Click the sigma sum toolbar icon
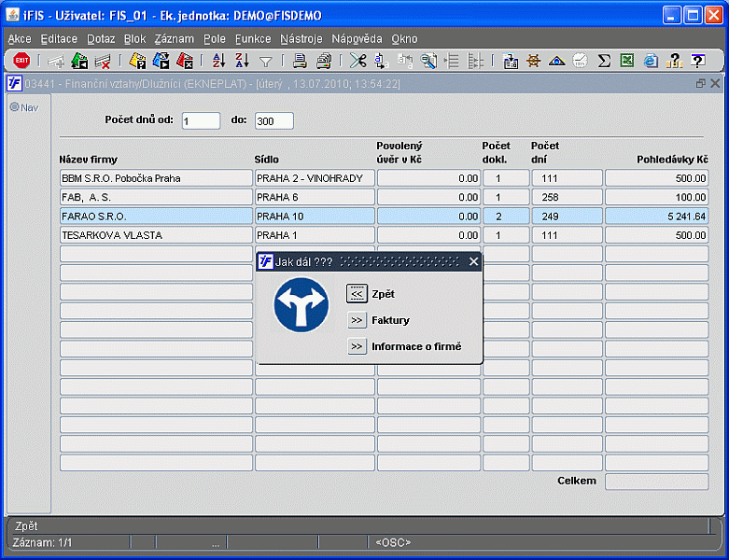 click(604, 61)
